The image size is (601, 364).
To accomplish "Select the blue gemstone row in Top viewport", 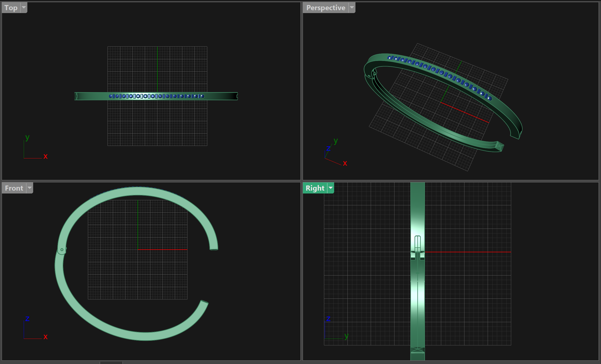I will click(x=157, y=96).
